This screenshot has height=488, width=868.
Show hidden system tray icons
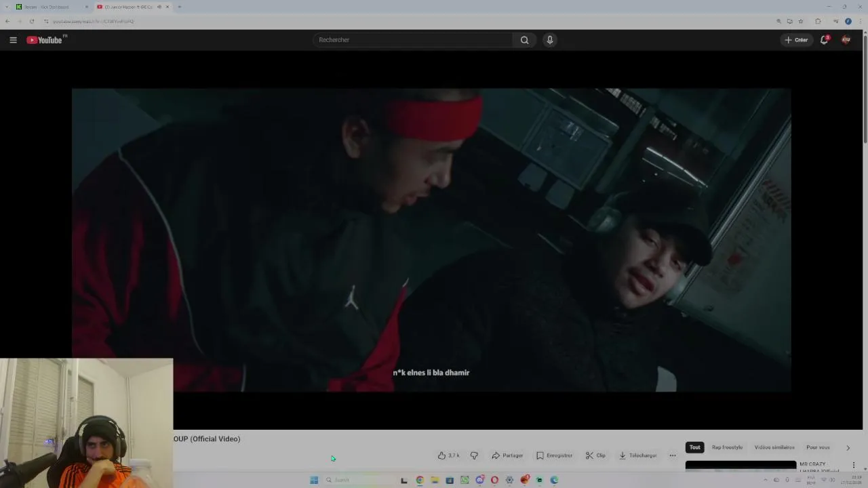(x=766, y=480)
